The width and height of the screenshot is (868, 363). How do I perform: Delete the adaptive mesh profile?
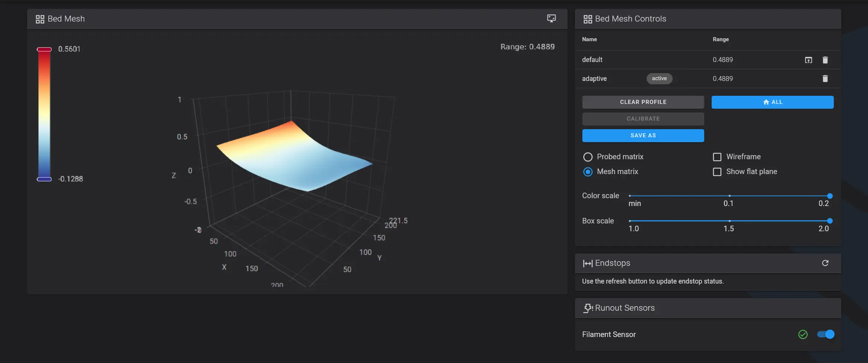tap(825, 79)
